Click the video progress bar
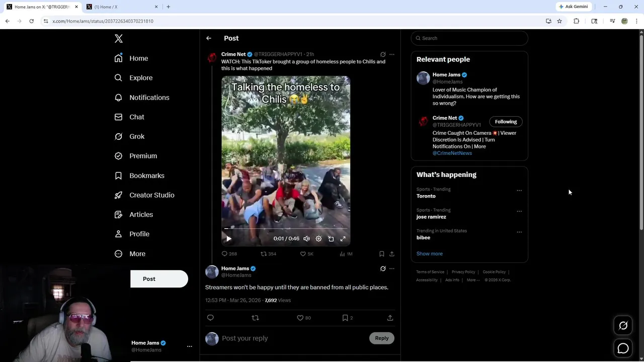The image size is (644, 362). coord(286,228)
